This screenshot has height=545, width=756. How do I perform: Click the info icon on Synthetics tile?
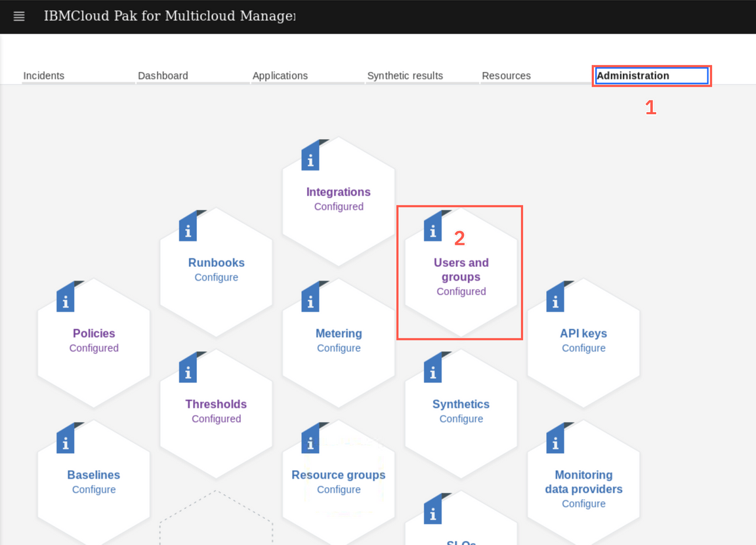click(432, 371)
